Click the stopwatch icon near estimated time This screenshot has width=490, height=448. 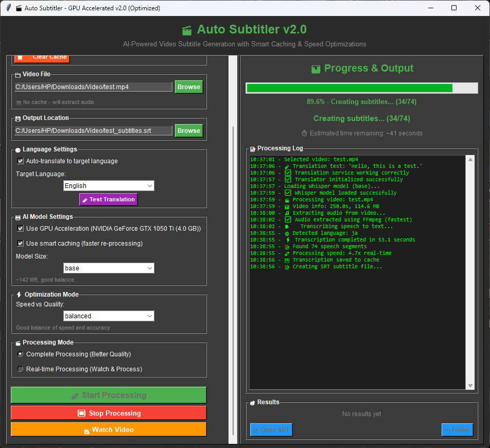(304, 133)
